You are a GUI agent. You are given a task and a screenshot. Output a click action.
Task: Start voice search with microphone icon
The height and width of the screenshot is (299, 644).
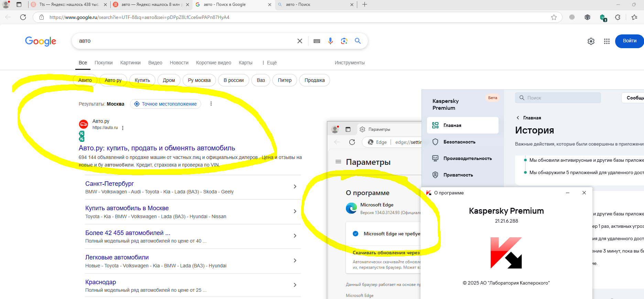330,41
